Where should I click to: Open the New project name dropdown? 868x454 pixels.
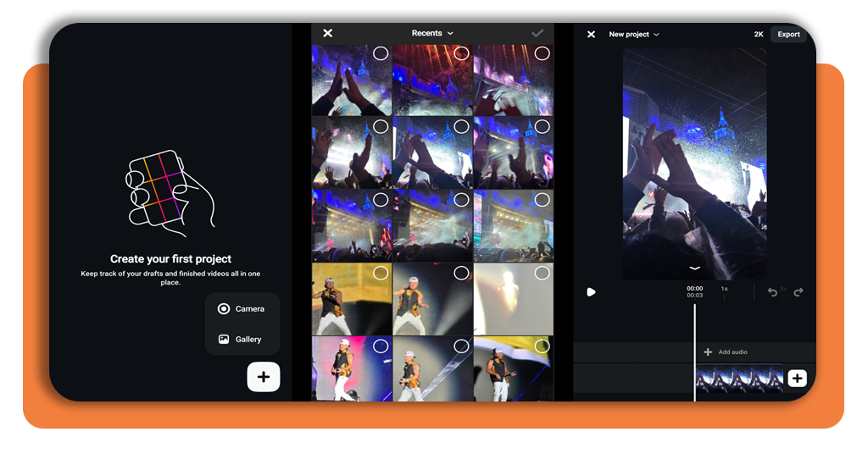coord(633,35)
